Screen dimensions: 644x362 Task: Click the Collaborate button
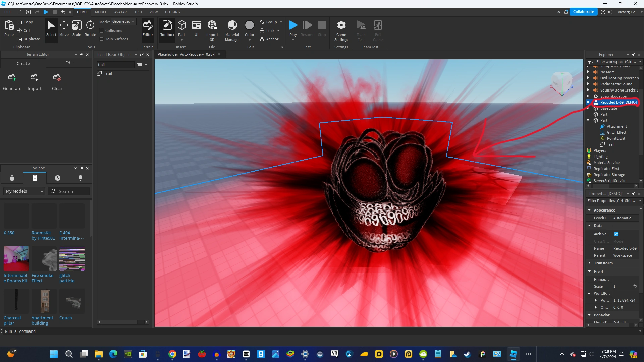583,12
